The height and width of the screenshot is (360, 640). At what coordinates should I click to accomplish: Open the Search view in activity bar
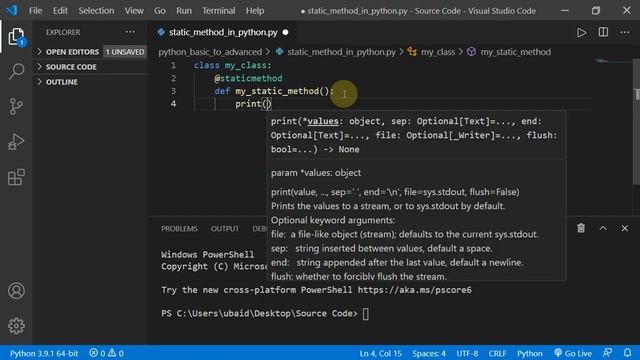(16, 71)
